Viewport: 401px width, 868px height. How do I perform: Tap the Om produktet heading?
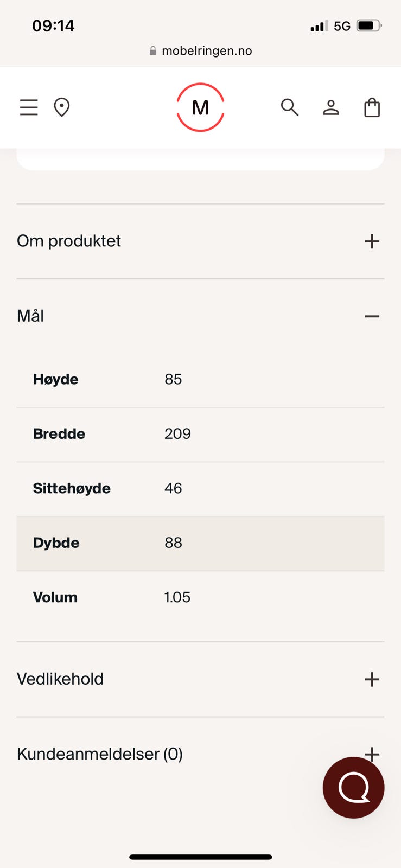click(x=69, y=241)
